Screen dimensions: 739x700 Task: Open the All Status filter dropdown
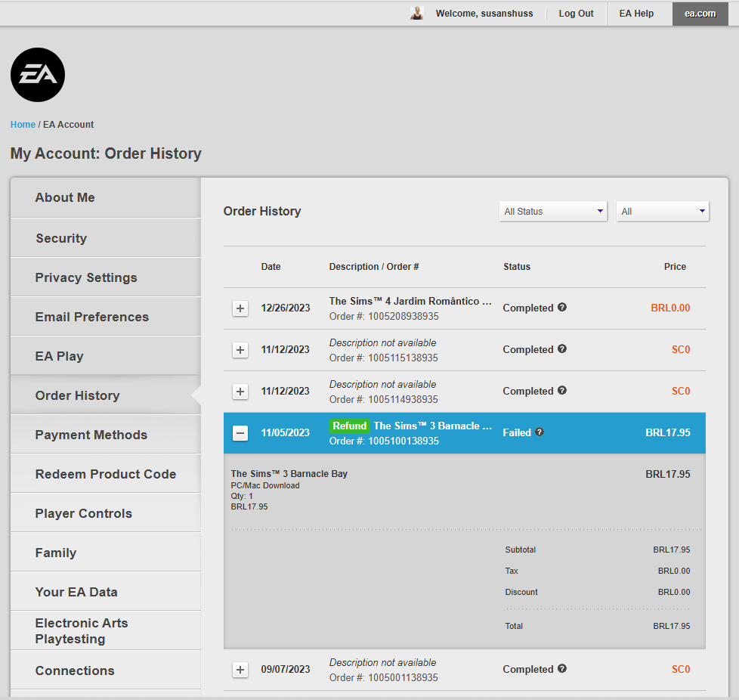(x=553, y=211)
